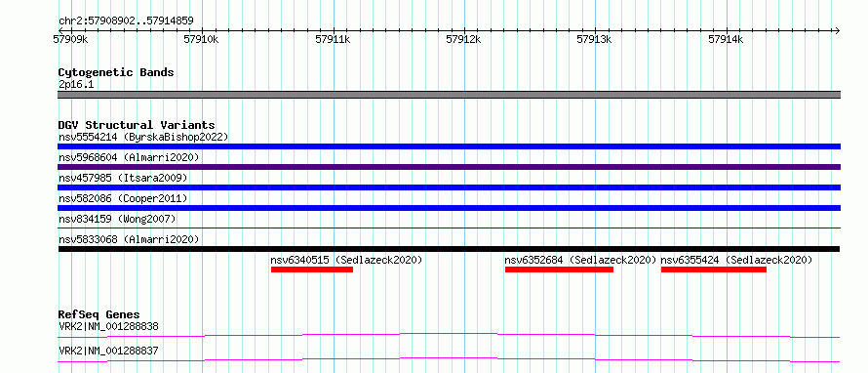Click the nsv5554214 (ByrskaBishop2022) variant label
The width and height of the screenshot is (868, 373).
click(143, 137)
